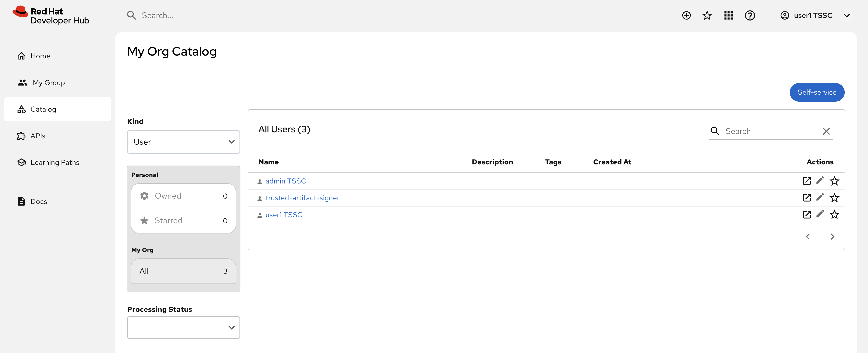Open the Red Hat Developer Hub home logo
Image resolution: width=868 pixels, height=353 pixels.
[50, 15]
